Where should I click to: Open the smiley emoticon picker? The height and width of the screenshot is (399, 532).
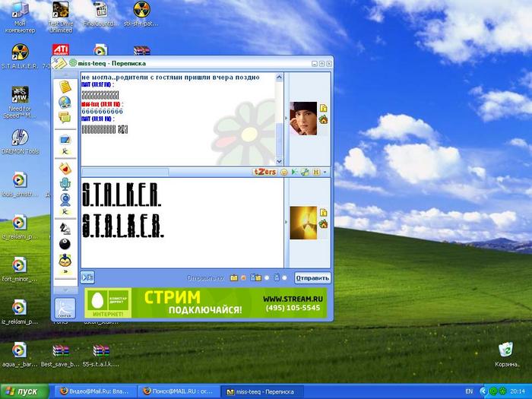pos(284,173)
